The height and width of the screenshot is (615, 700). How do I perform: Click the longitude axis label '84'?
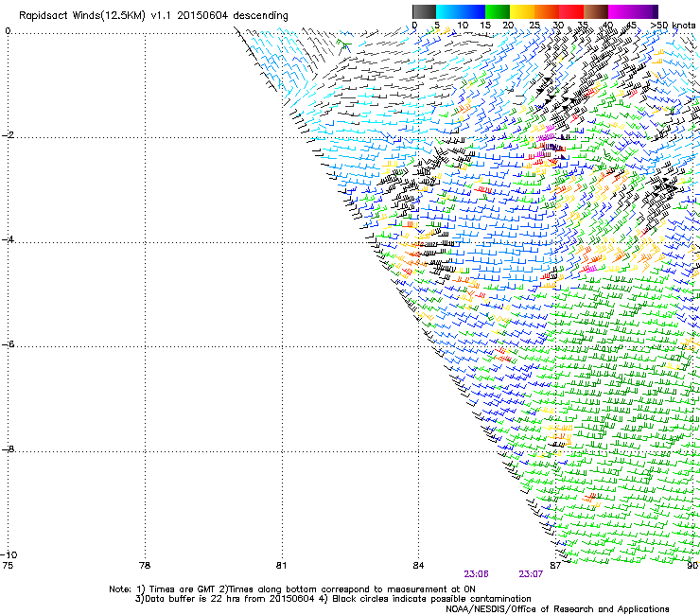point(418,566)
